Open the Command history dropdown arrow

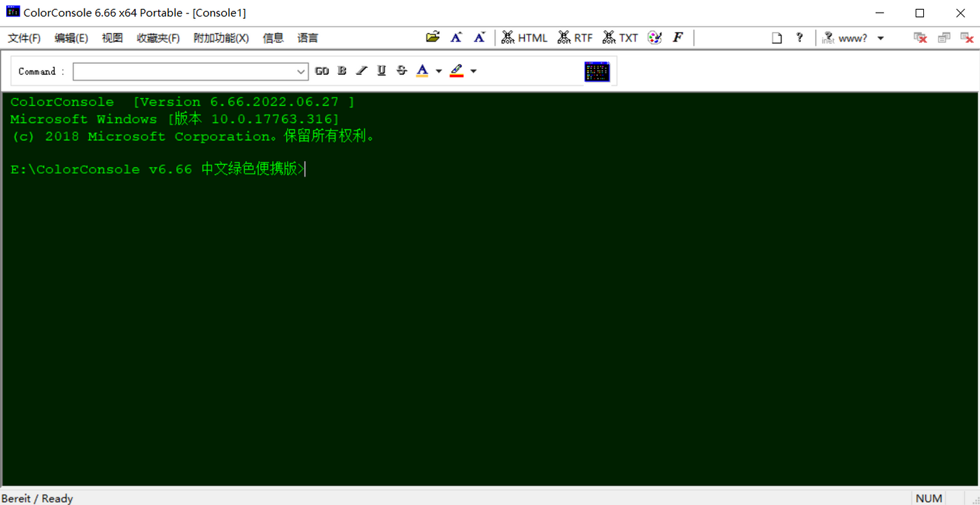point(301,71)
